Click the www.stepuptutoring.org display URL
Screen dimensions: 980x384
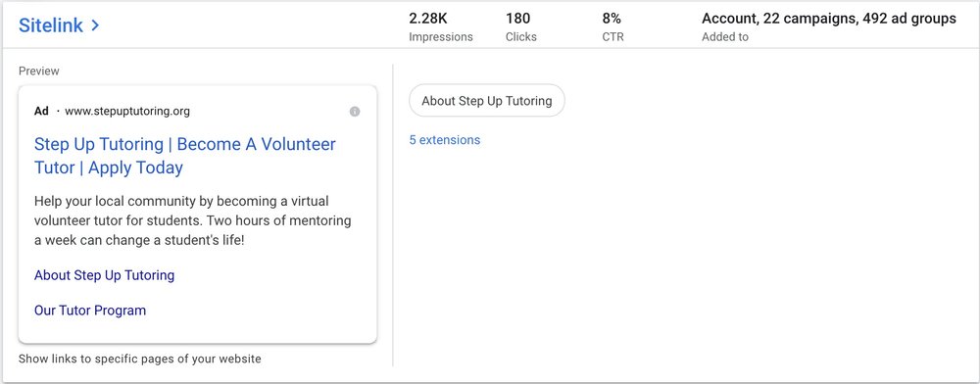coord(126,112)
